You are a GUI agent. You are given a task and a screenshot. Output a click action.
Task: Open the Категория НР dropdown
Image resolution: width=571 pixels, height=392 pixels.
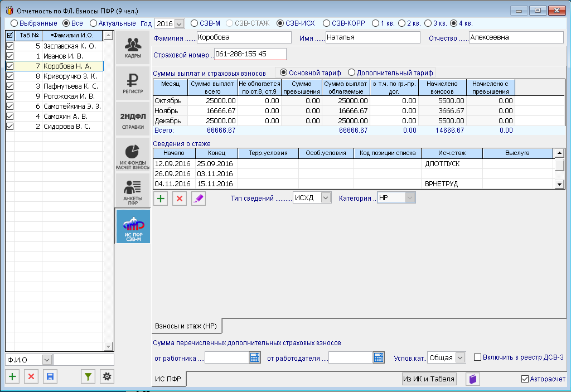point(410,198)
